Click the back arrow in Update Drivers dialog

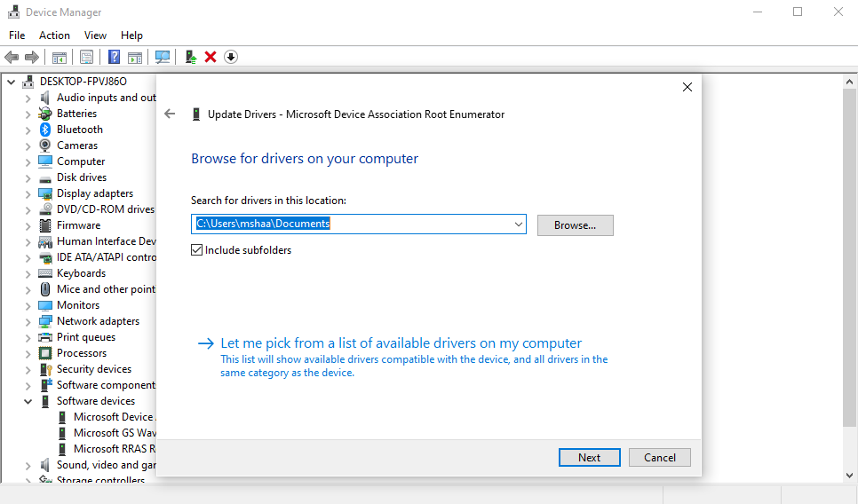(171, 114)
